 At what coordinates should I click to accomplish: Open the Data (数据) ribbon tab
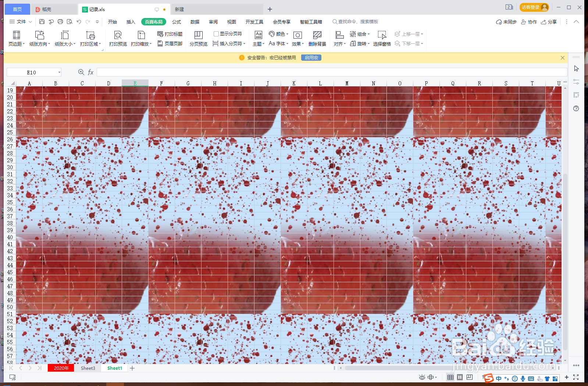click(x=195, y=22)
